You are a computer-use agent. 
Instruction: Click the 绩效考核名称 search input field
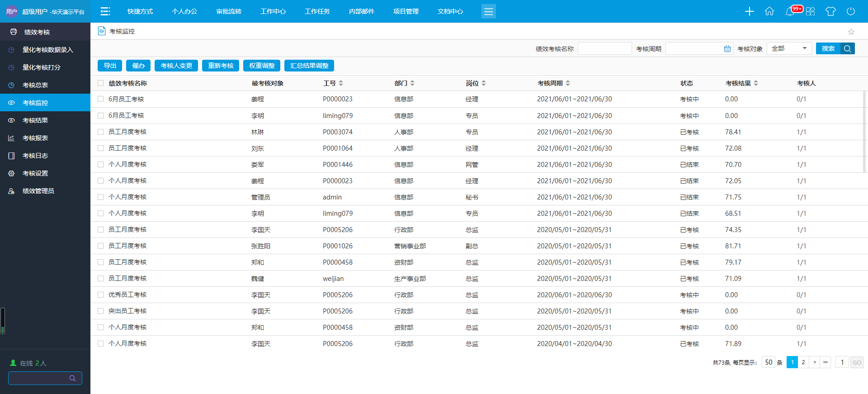(604, 48)
